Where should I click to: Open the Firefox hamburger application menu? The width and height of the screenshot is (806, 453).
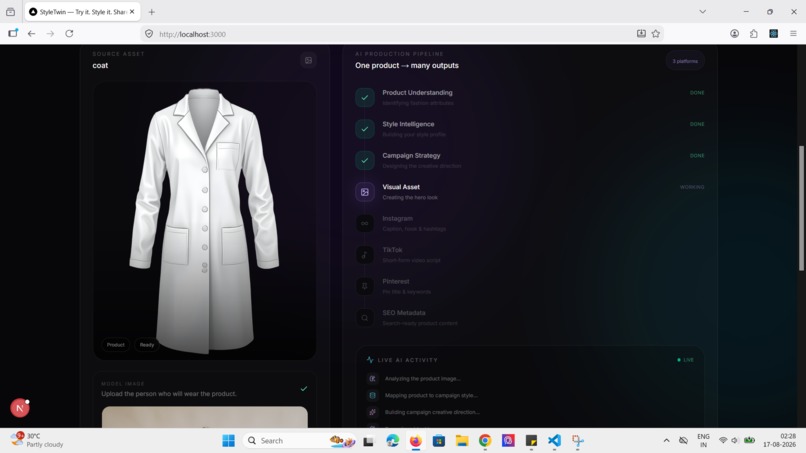click(793, 34)
